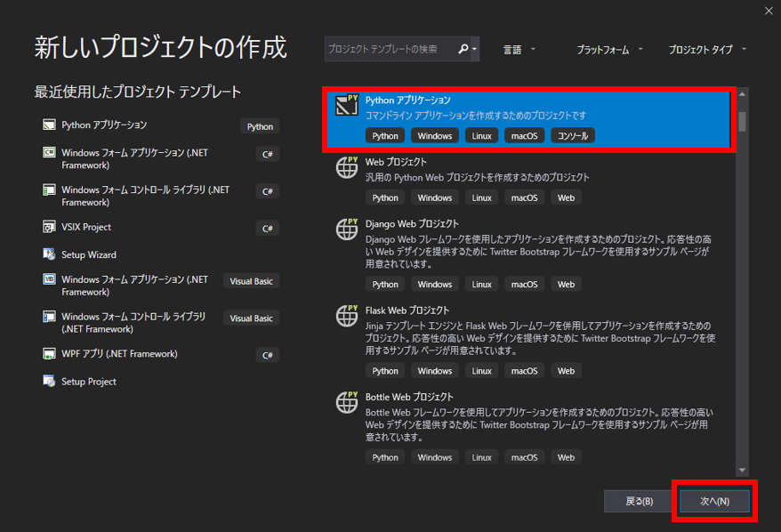Screen dimensions: 781x532
Task: Click the C# tag beside VSIX Project
Action: click(x=268, y=228)
